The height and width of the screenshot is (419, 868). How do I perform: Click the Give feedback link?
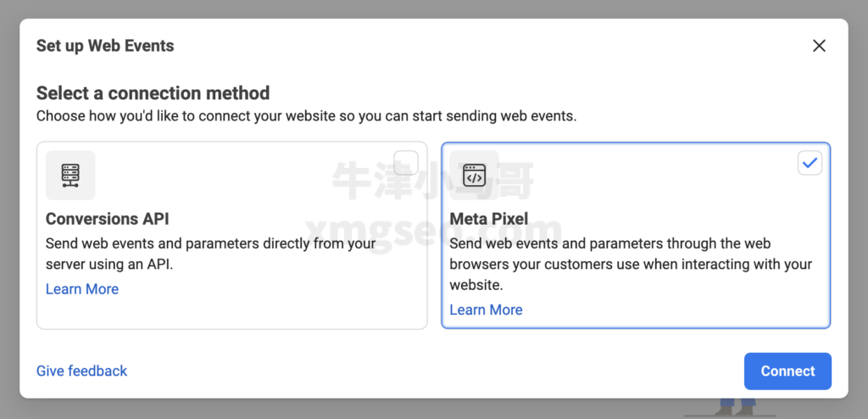pos(82,371)
